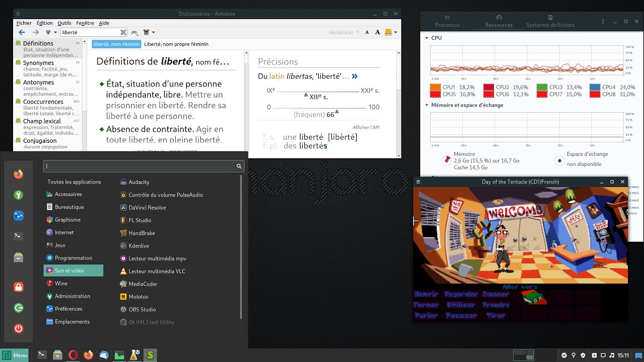The image size is (644, 362).
Task: Click the Pousser verb in the game
Action: click(461, 316)
